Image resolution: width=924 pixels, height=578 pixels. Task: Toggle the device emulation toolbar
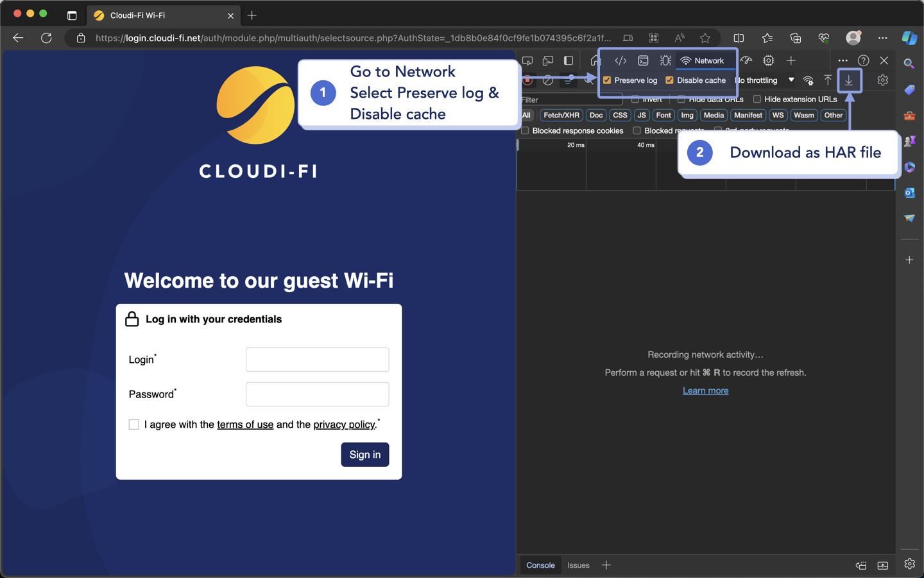547,60
